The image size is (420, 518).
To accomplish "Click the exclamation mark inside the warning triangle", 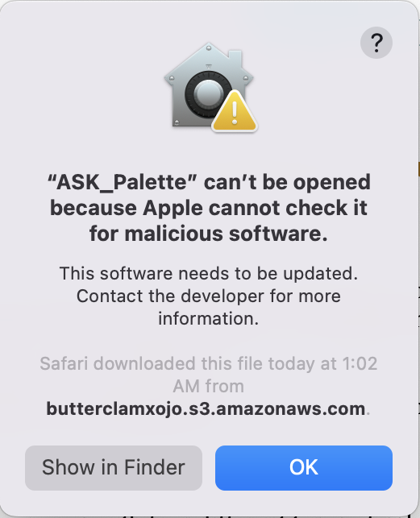I will point(235,113).
